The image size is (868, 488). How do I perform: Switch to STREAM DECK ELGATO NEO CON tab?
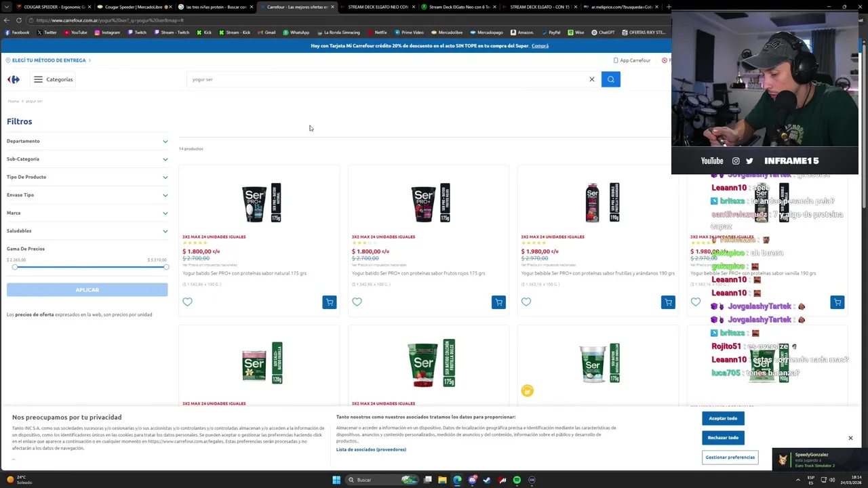[x=377, y=7]
